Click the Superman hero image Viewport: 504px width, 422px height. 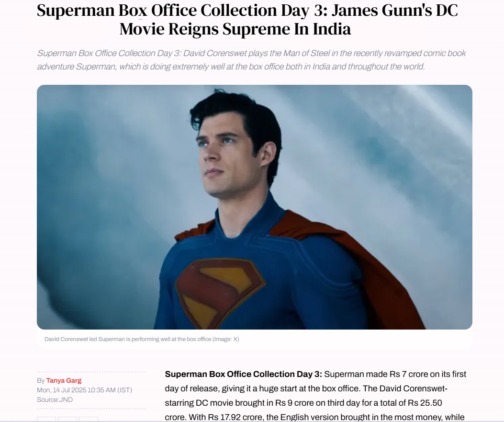pos(255,207)
